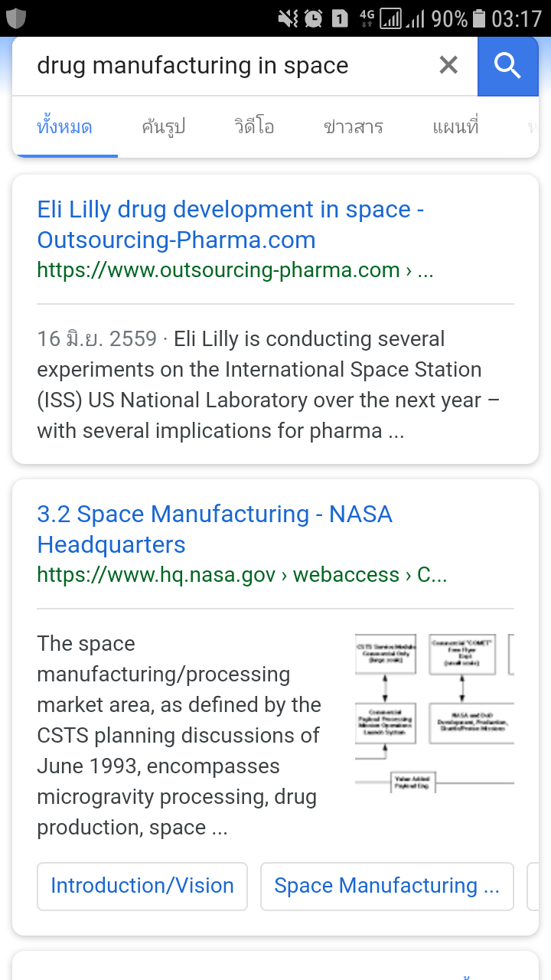551x980 pixels.
Task: Clear the search query with X icon
Action: click(x=448, y=66)
